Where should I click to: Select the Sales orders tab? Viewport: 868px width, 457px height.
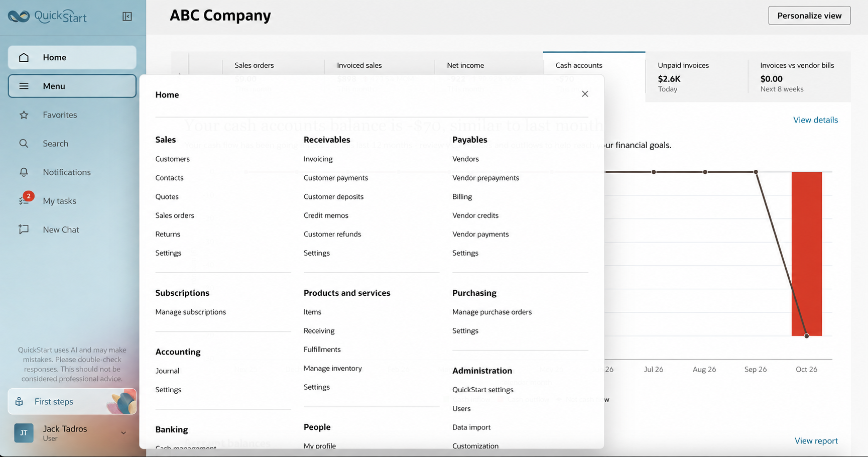click(274, 65)
